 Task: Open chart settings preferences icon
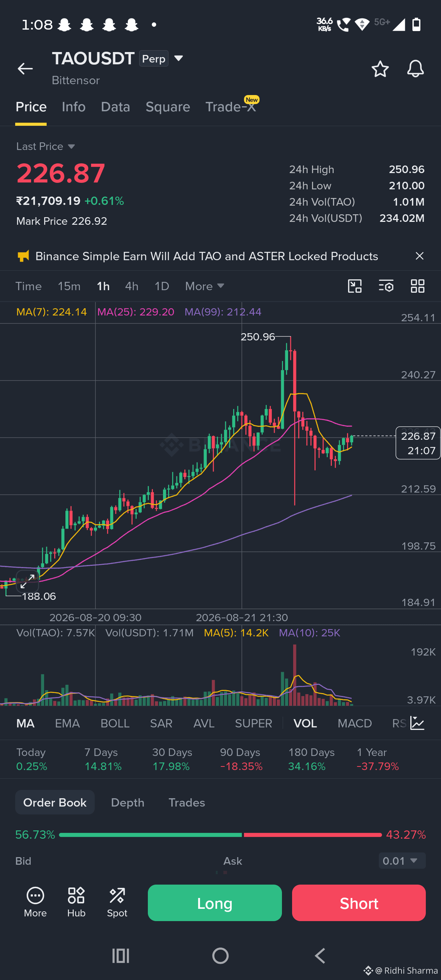[x=386, y=286]
